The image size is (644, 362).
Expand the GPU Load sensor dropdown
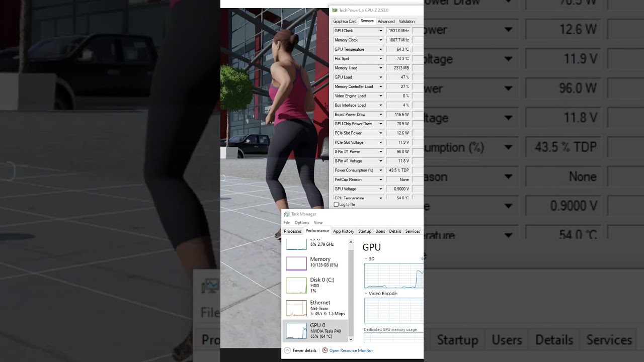point(381,77)
